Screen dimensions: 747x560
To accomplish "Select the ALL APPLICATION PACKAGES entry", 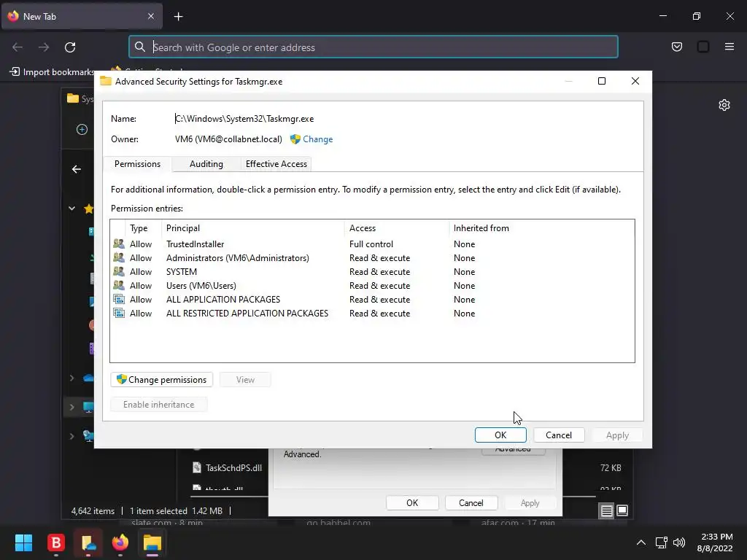I will [371, 299].
